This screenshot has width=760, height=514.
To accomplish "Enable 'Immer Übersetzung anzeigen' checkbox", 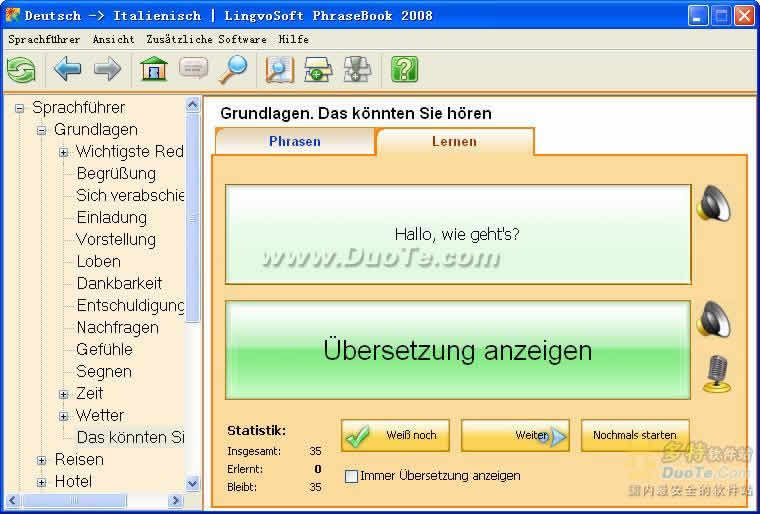I will coord(351,476).
